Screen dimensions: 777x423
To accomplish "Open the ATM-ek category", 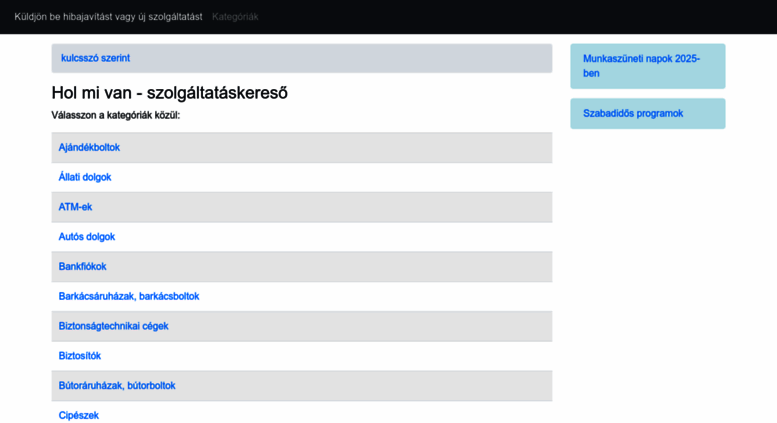I will (75, 207).
